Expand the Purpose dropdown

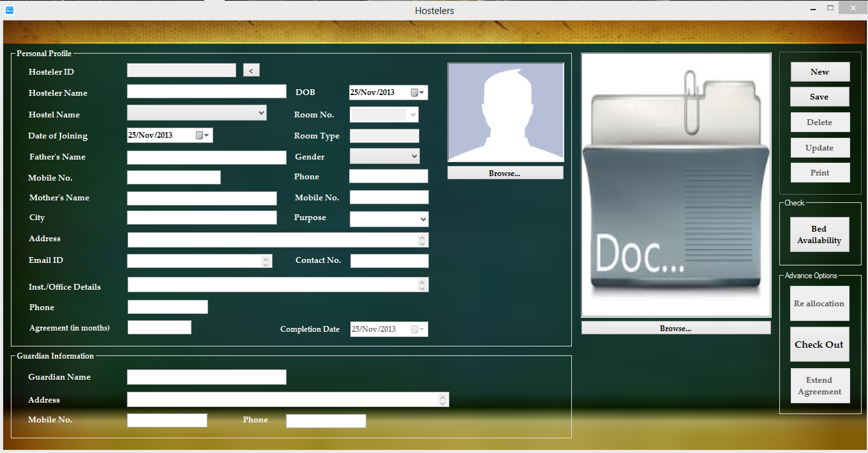click(423, 219)
